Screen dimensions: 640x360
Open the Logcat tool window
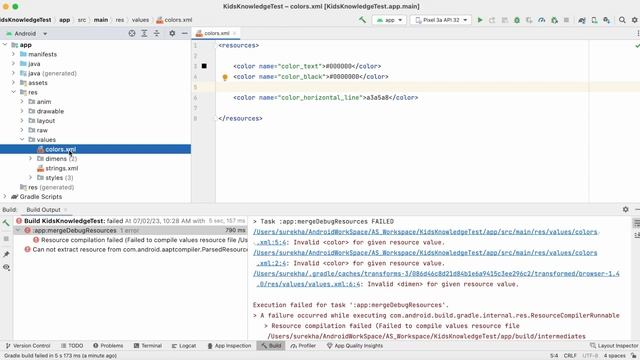184,346
